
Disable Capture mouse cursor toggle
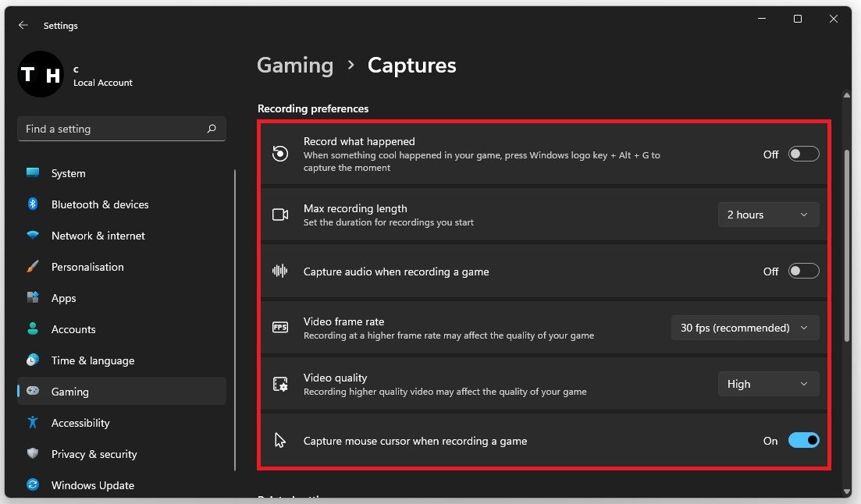[x=803, y=440]
